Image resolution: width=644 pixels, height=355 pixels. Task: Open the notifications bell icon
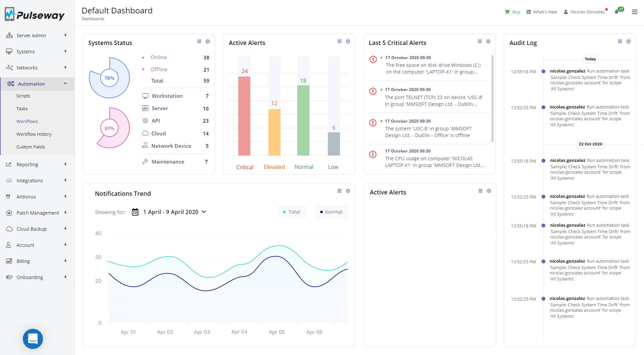pyautogui.click(x=616, y=12)
